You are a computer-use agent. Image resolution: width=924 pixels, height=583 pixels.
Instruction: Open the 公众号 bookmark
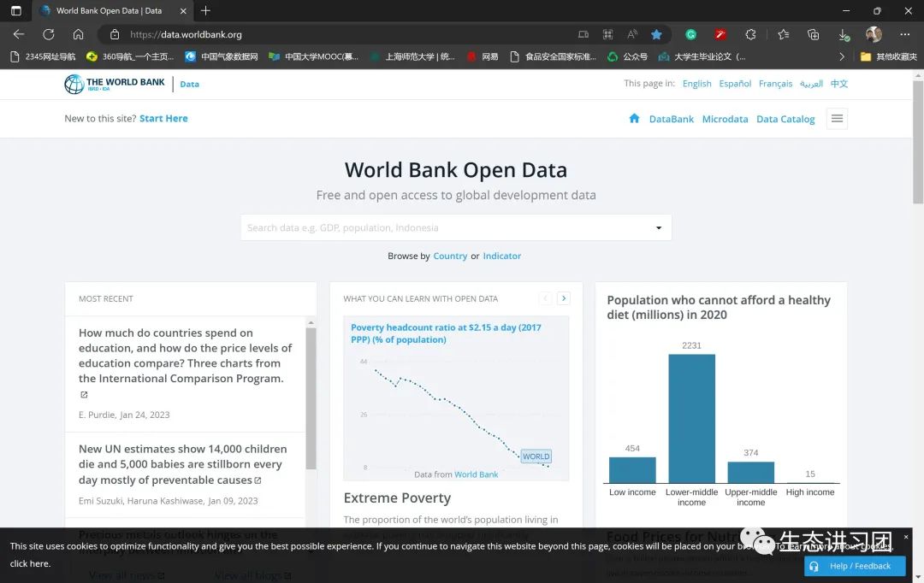pyautogui.click(x=628, y=56)
